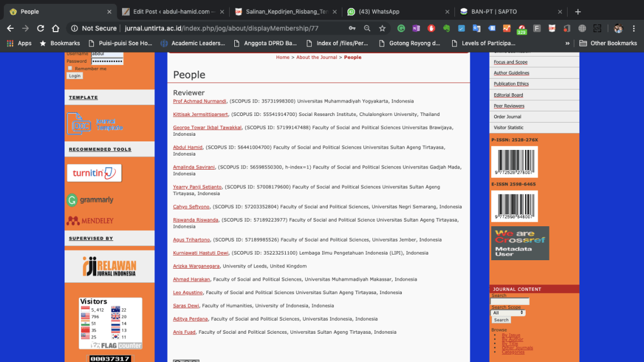Click the Editorial Board sidebar link
Viewport: 644px width, 362px height.
coord(508,95)
